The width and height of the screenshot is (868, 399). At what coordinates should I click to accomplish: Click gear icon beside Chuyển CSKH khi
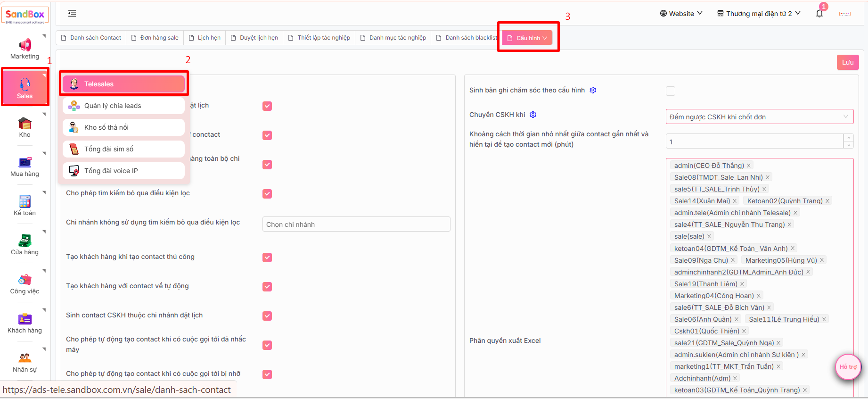533,115
